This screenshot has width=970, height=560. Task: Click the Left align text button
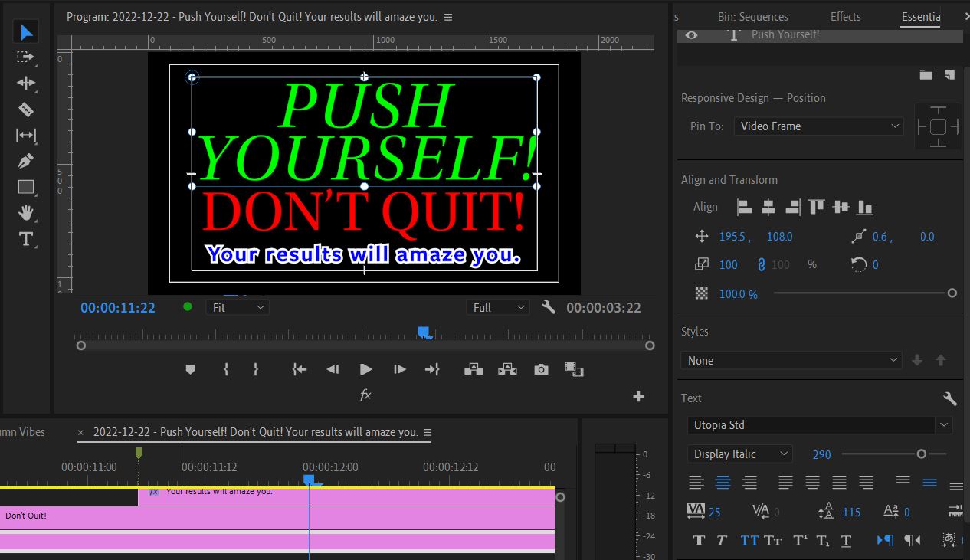pos(696,483)
